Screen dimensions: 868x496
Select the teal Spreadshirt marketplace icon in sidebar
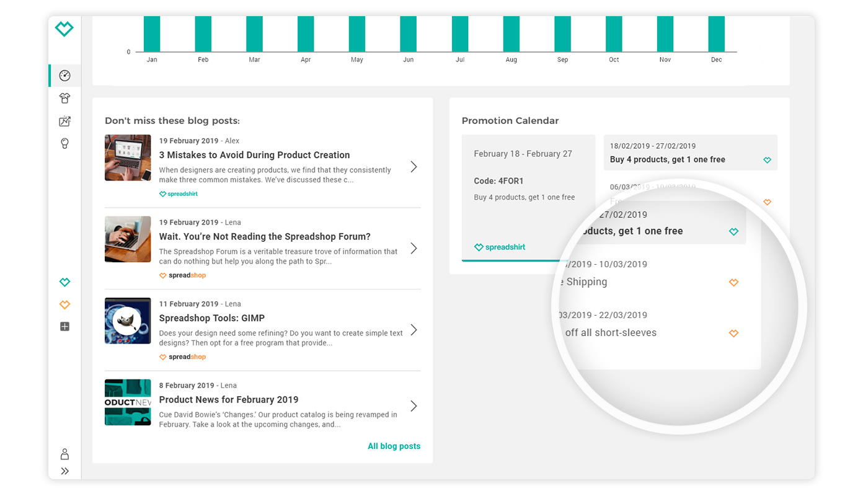64,283
